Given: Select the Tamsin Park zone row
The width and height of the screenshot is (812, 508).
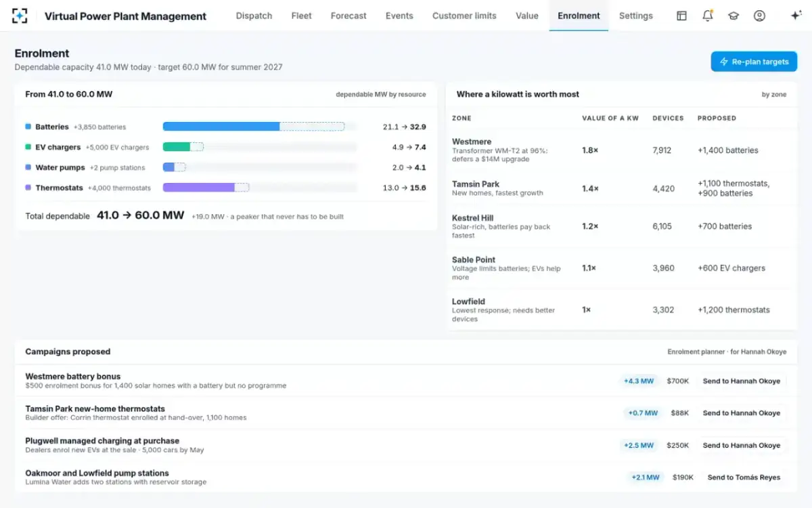Looking at the screenshot, I should pos(621,188).
